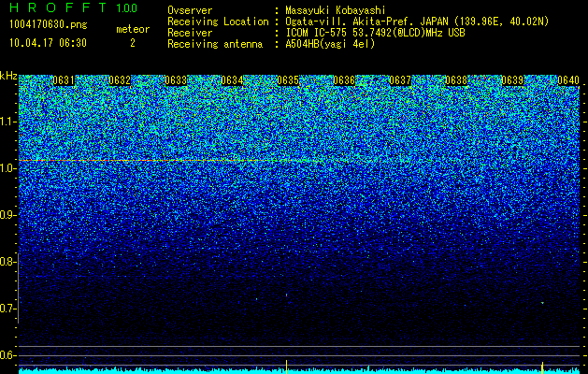Screen dimensions: 588x374
Task: Click the HROFFT 1.0.0 title text
Action: tap(74, 7)
